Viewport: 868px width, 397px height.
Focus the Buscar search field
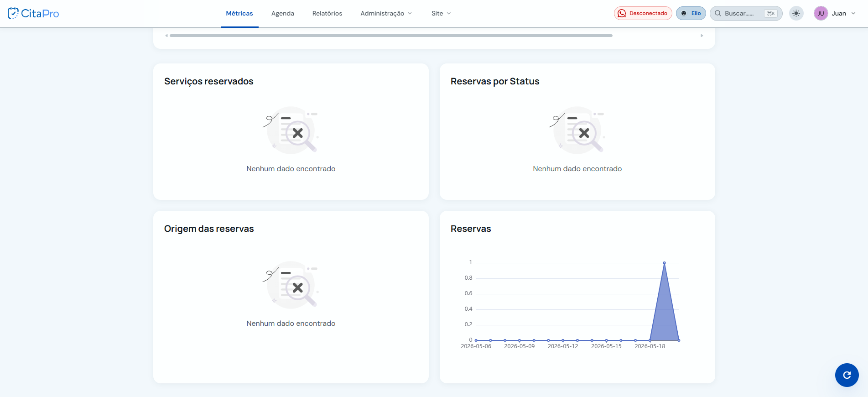746,13
